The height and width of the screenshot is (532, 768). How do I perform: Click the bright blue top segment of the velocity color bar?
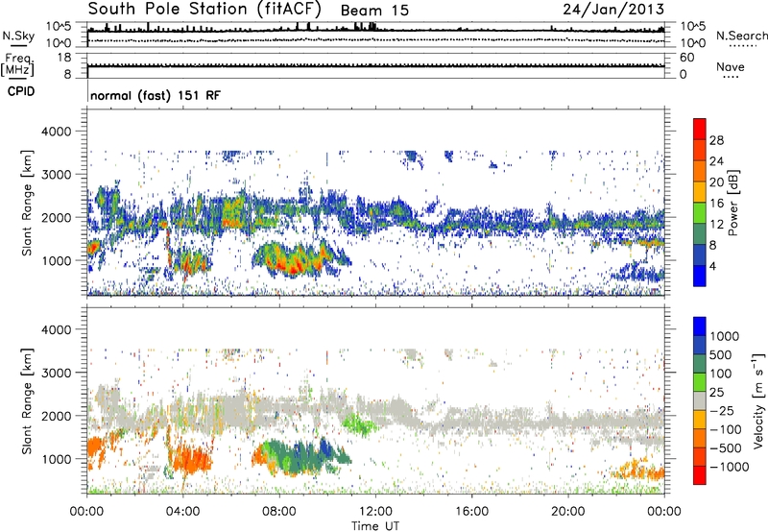[x=700, y=326]
